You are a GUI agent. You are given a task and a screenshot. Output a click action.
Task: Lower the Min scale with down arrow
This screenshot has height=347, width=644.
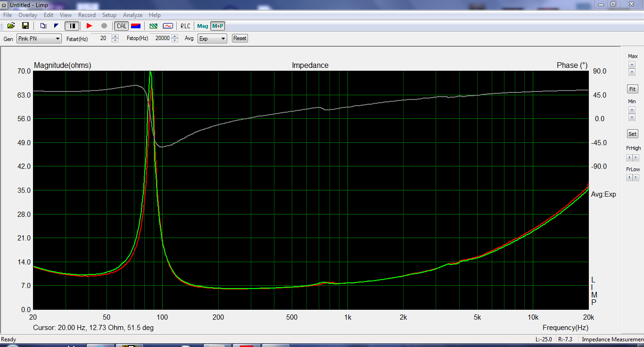point(632,116)
